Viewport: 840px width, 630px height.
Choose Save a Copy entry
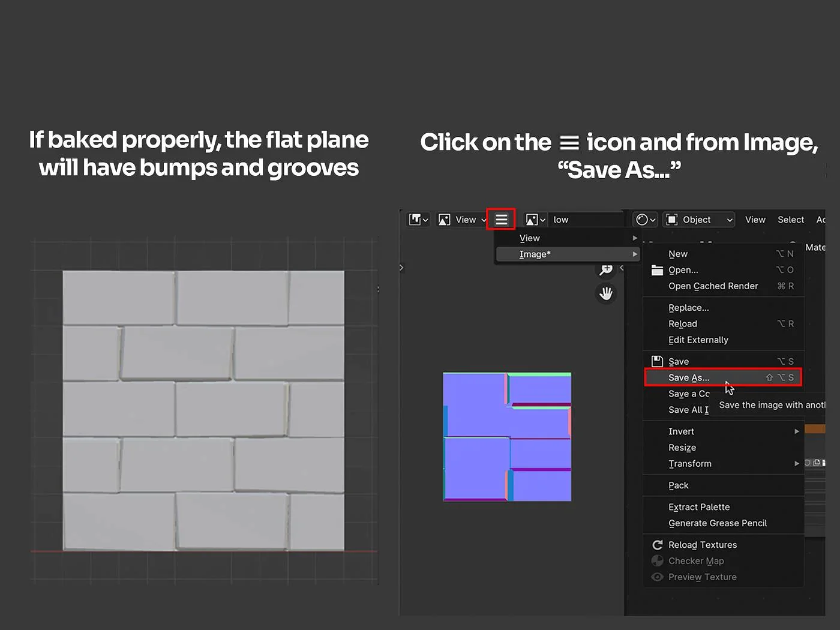tap(688, 394)
